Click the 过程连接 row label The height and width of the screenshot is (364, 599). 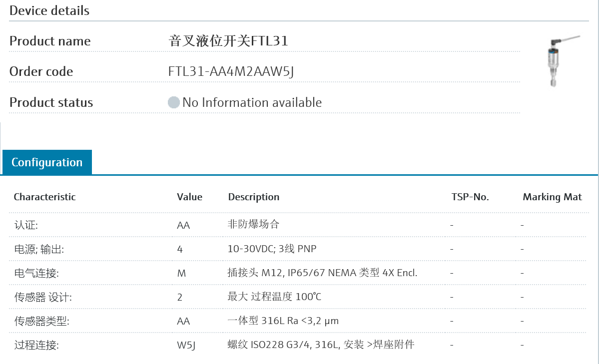click(36, 345)
